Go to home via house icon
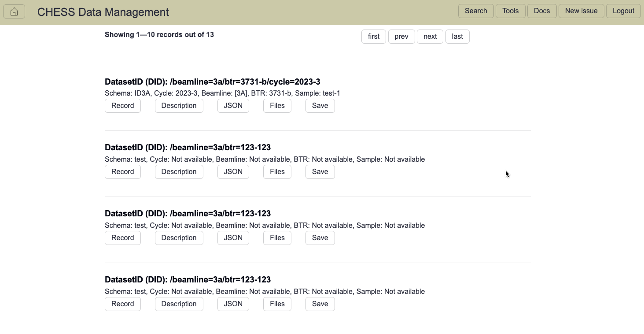 coord(14,12)
